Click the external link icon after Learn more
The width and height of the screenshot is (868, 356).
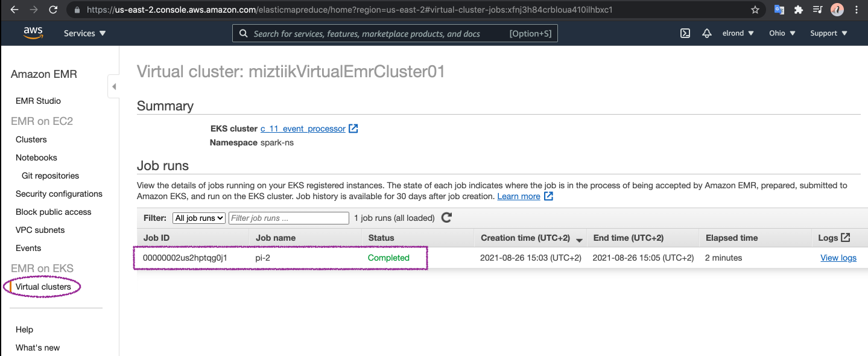(548, 196)
